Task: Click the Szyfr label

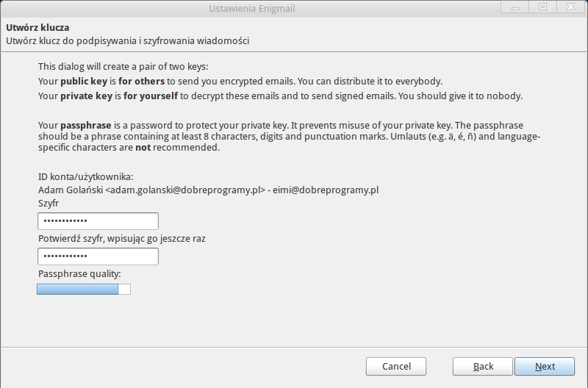Action: tap(49, 202)
